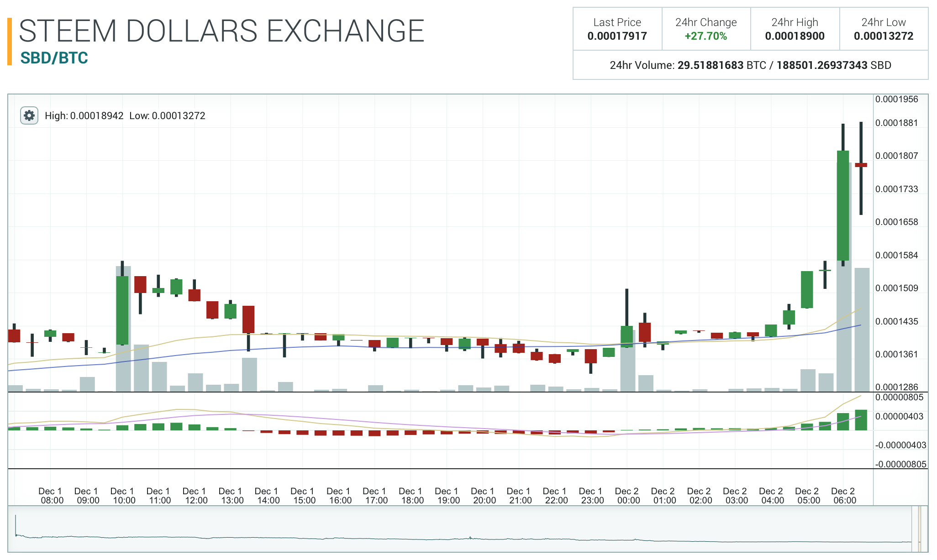This screenshot has height=560, width=937.
Task: Click the Dec 1 16:00 time label
Action: (338, 496)
